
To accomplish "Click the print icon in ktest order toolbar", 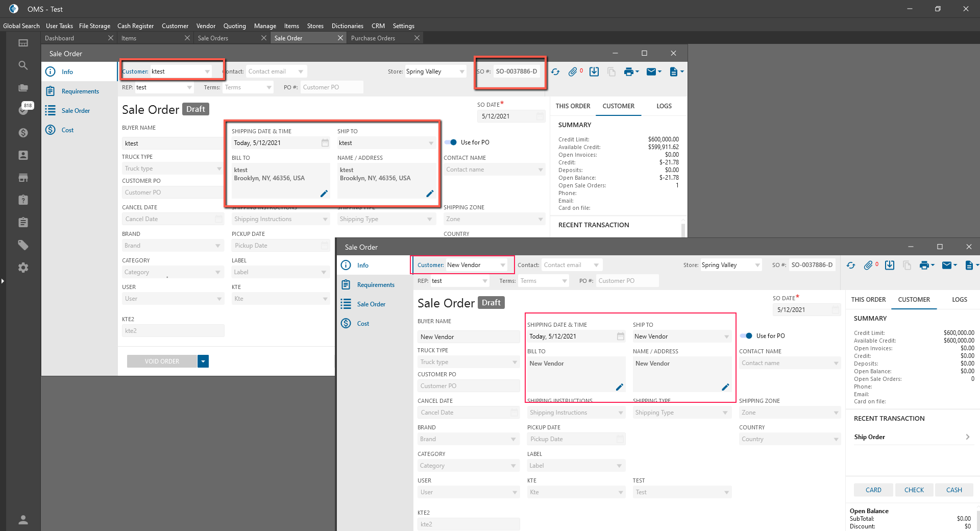I will pos(629,72).
